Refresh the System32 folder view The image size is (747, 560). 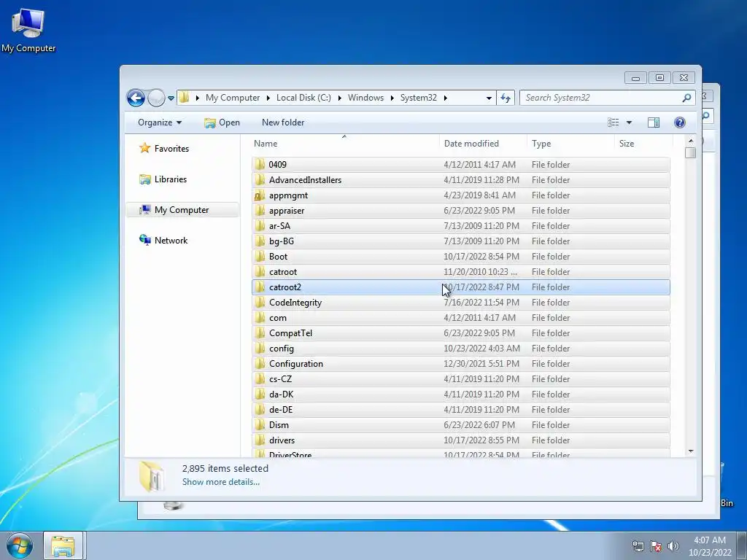click(x=506, y=98)
